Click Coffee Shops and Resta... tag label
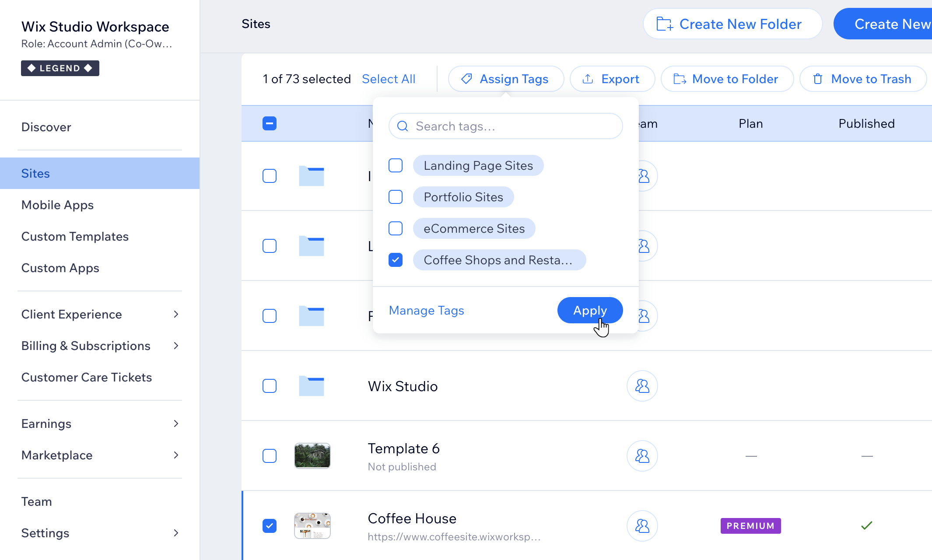 coord(499,260)
